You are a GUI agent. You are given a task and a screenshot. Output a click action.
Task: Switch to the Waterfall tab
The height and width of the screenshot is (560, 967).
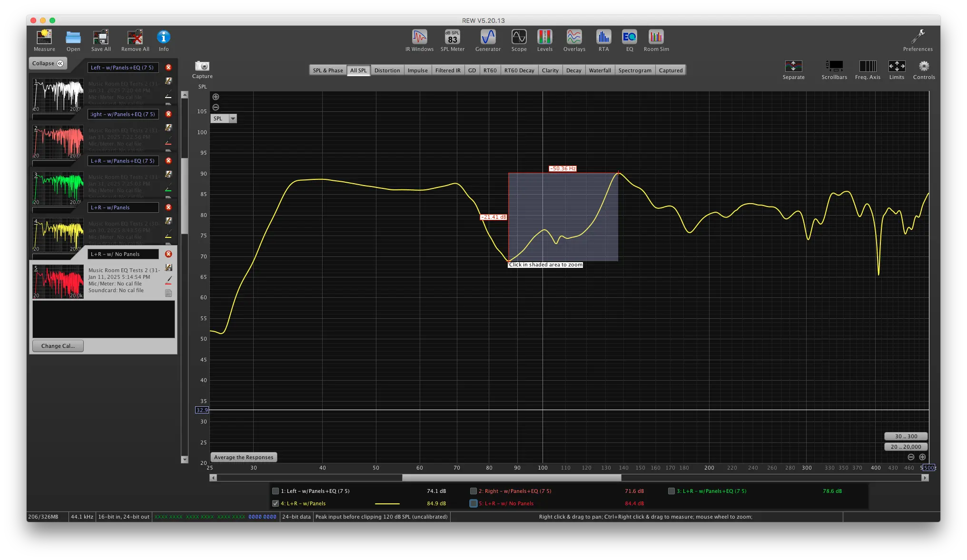pos(600,70)
